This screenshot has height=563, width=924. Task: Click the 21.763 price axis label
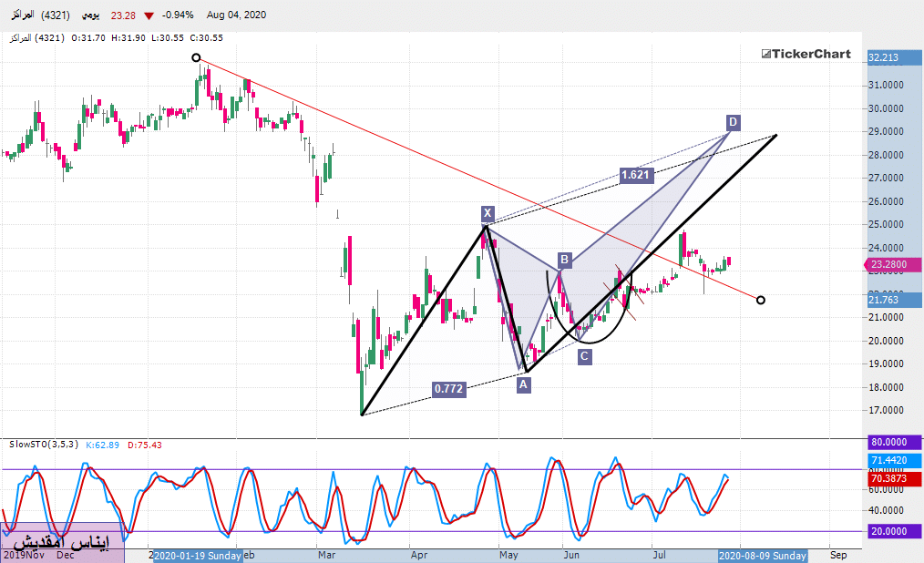pos(886,300)
